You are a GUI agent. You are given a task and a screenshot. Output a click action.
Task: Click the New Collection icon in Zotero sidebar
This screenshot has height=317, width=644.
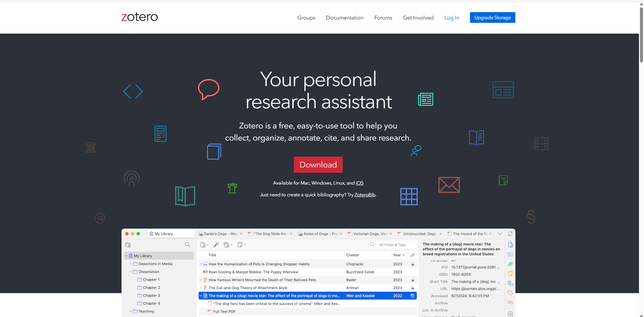[x=128, y=245]
